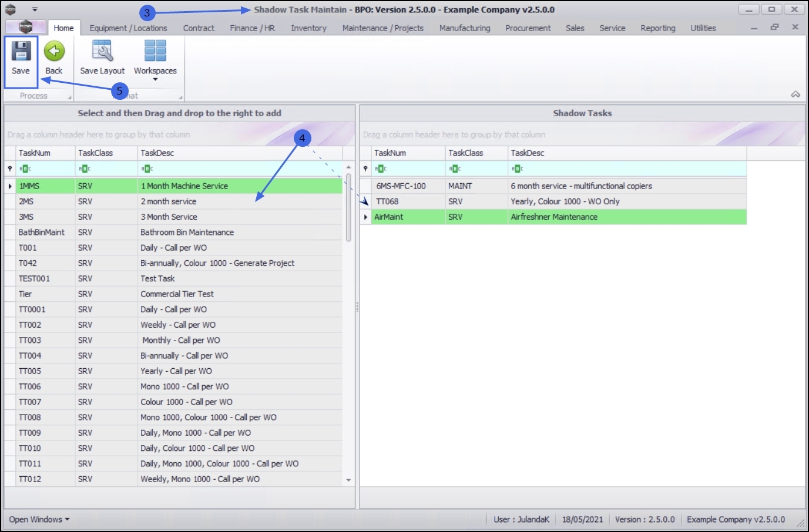Open the Workspaces menu

[155, 60]
